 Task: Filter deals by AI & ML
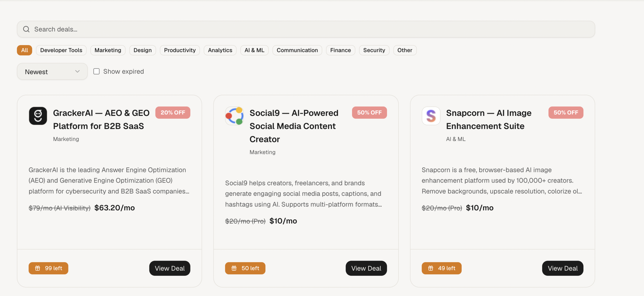point(254,50)
